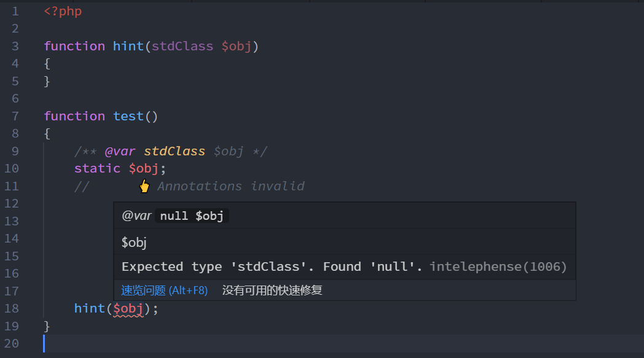
Task: Click the underlined $obj argument on line 18
Action: pyautogui.click(x=127, y=308)
